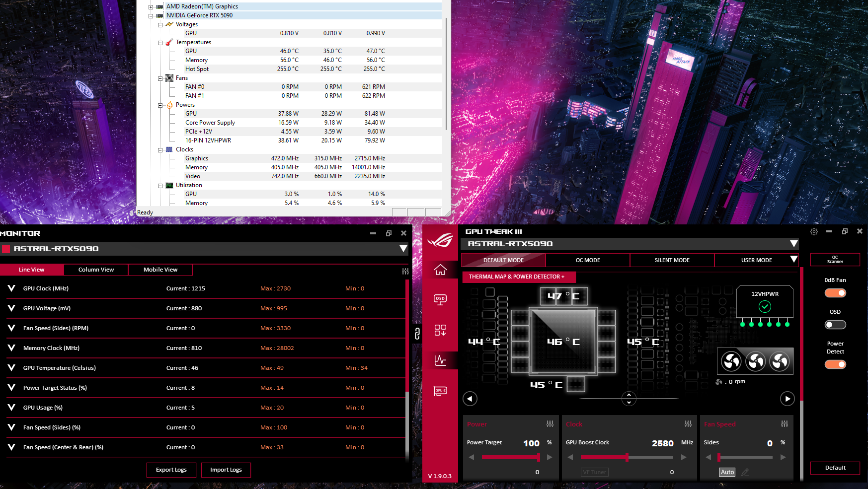Select the OC MODE tab

point(588,260)
